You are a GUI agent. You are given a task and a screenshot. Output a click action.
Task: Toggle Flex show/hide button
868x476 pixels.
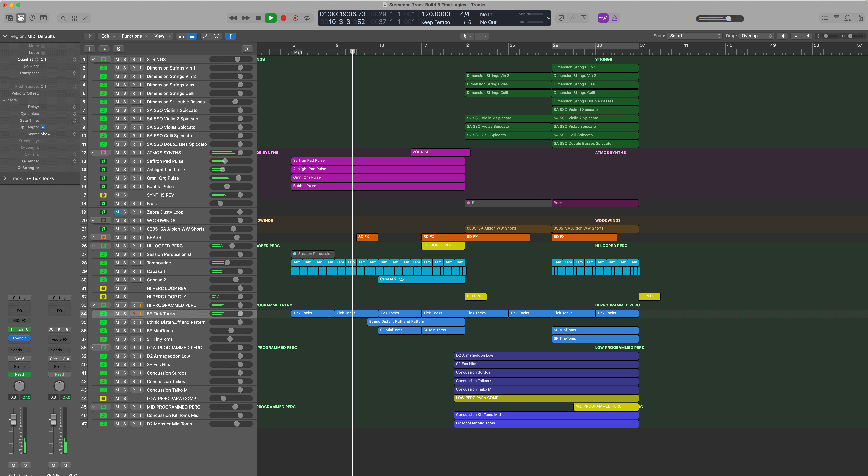click(x=216, y=36)
